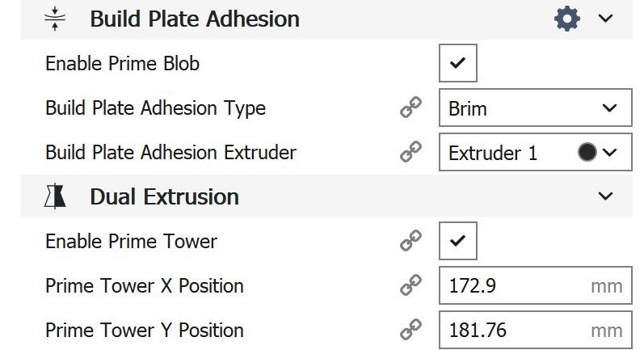This screenshot has width=644, height=350.
Task: Collapse the Dual Extrusion section chevron
Action: pyautogui.click(x=606, y=196)
